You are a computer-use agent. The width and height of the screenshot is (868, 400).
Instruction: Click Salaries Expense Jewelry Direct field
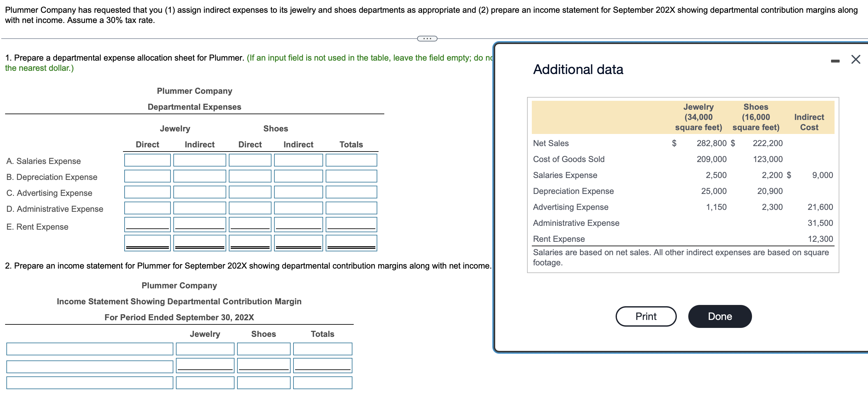point(147,160)
